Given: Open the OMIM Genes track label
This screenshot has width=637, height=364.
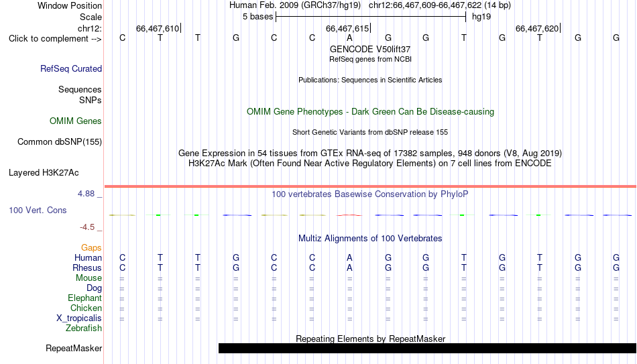Looking at the screenshot, I should click(76, 121).
